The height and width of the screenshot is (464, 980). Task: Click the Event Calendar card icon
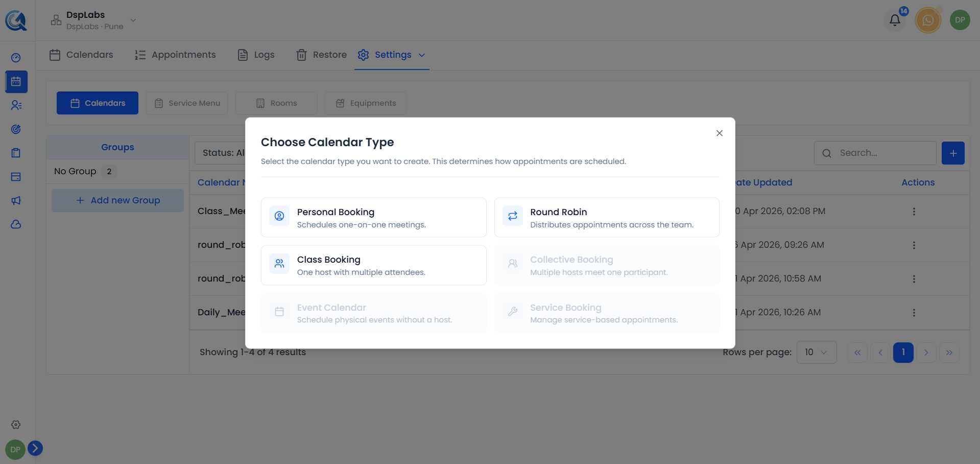(x=279, y=312)
